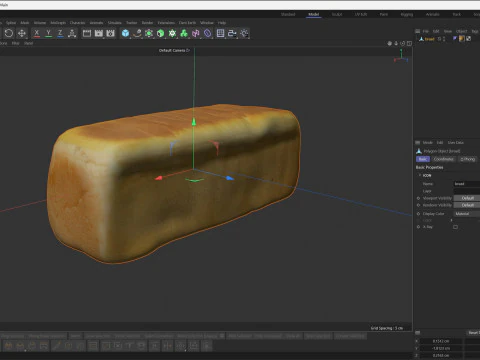The width and height of the screenshot is (480, 360).
Task: Click the spline pen tool icon
Action: point(137,33)
